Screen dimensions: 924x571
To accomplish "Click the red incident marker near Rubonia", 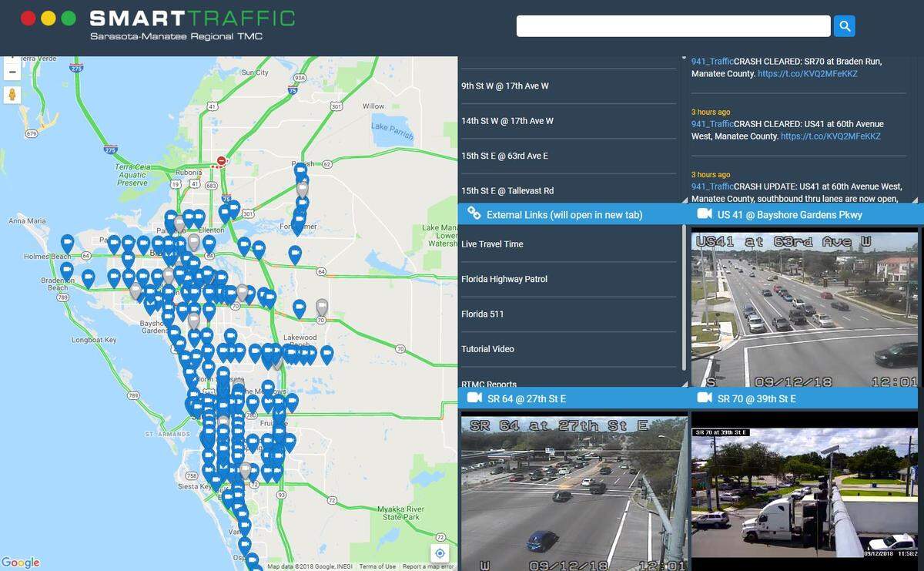I will click(x=222, y=162).
